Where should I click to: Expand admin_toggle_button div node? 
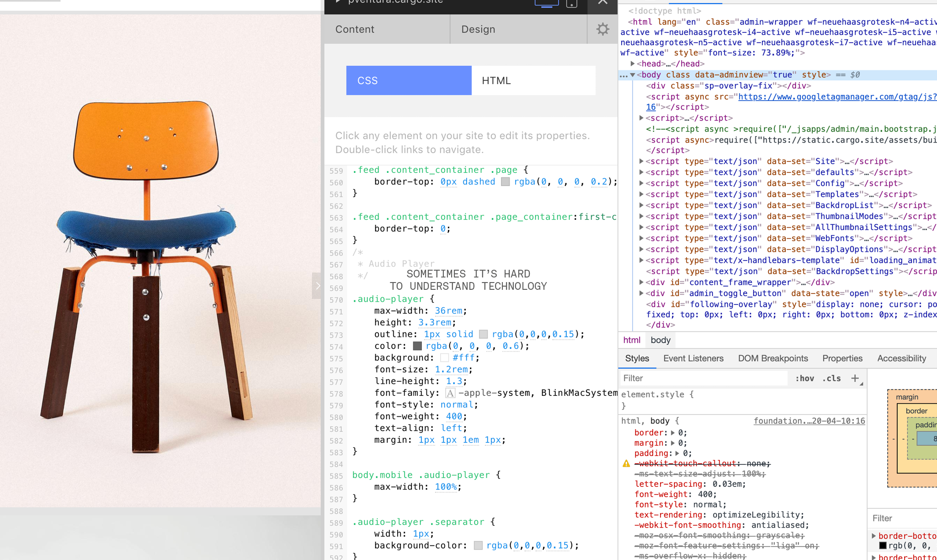pyautogui.click(x=642, y=293)
